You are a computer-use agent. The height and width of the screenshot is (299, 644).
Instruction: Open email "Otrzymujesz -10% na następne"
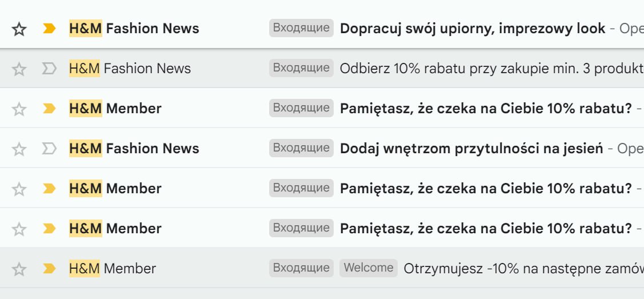point(523,269)
